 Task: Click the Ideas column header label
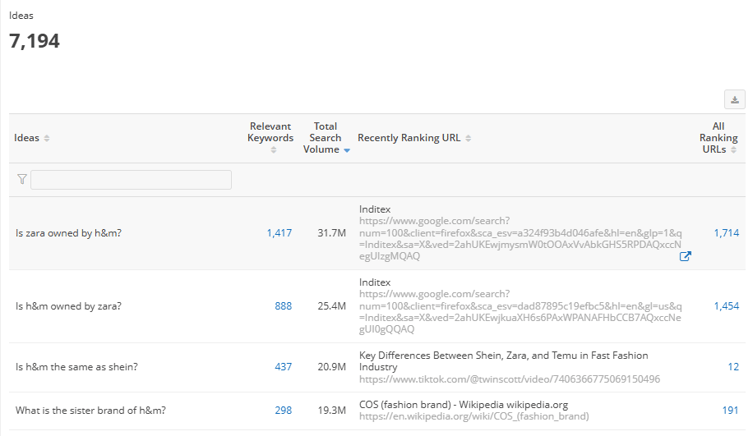pos(26,138)
